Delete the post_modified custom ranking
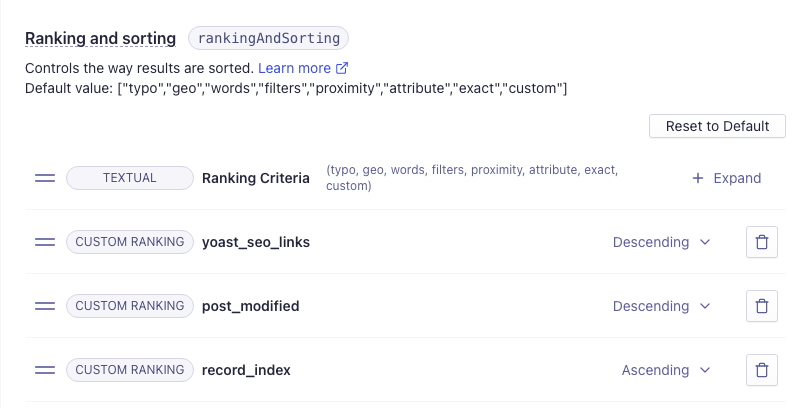This screenshot has width=803, height=408. click(762, 306)
